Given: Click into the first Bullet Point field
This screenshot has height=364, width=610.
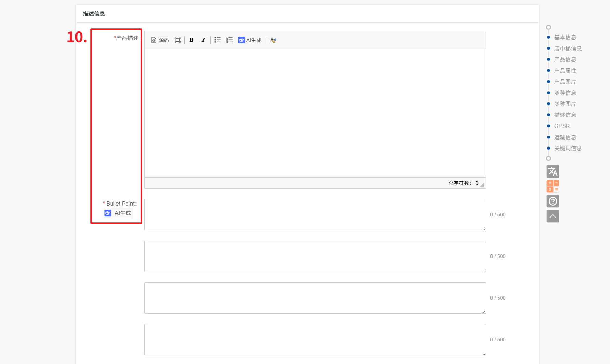Looking at the screenshot, I should [315, 215].
